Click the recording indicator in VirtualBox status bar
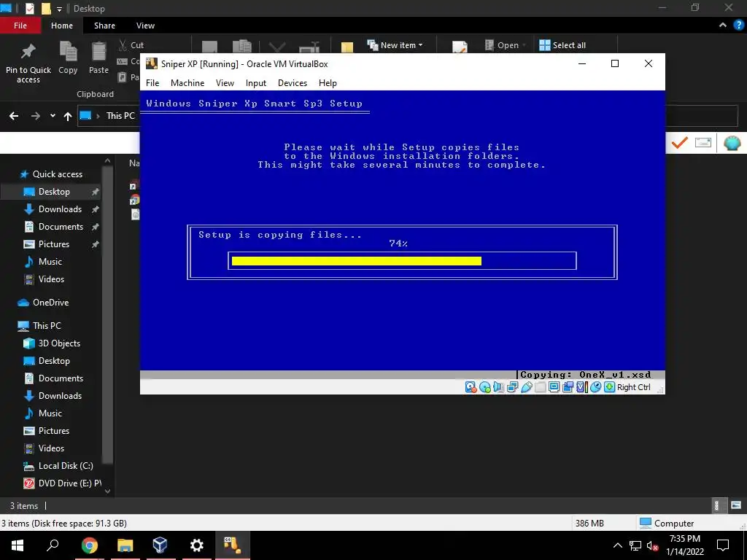 568,387
